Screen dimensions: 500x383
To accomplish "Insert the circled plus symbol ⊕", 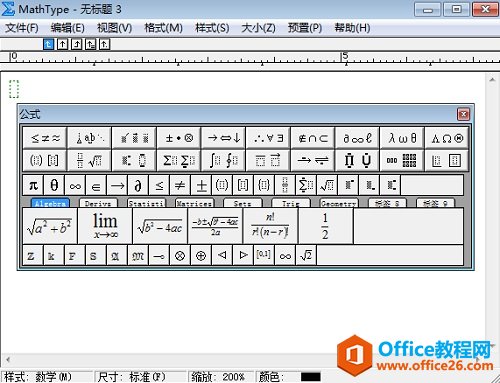I will (x=201, y=256).
